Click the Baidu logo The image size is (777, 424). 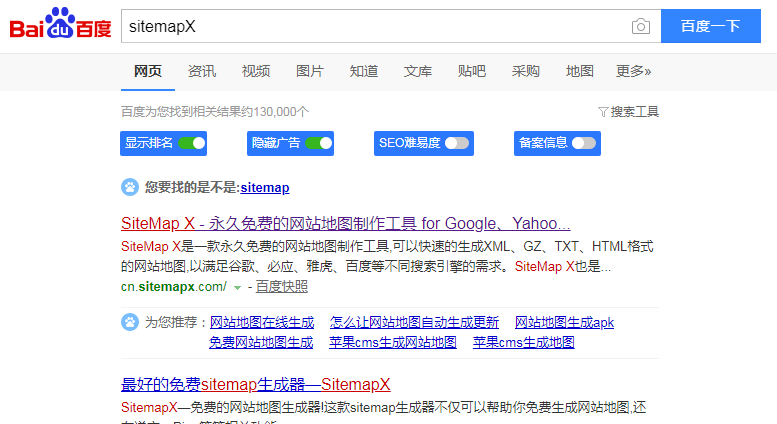[60, 23]
